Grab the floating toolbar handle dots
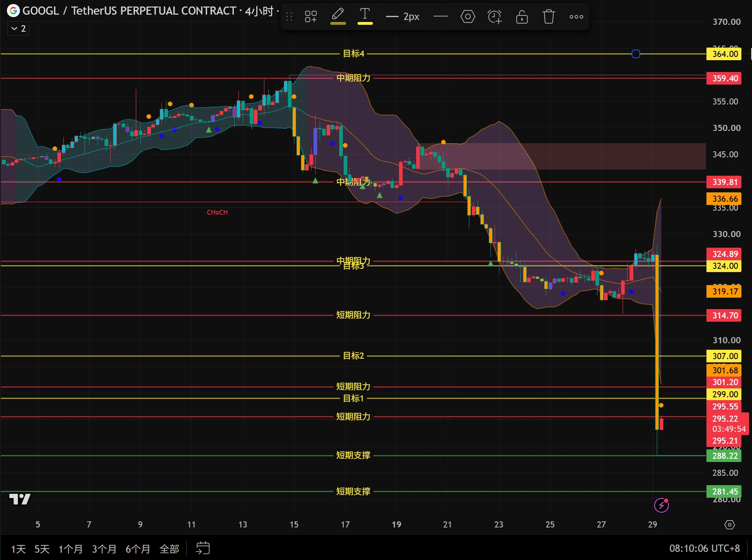Screen dimensions: 752x560 289,17
